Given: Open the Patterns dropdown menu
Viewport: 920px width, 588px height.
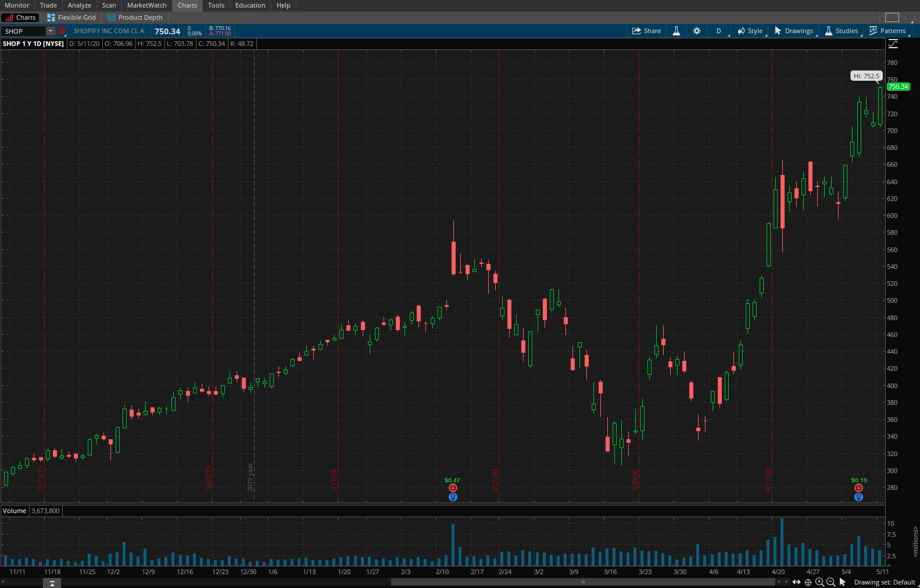Looking at the screenshot, I should (x=887, y=31).
